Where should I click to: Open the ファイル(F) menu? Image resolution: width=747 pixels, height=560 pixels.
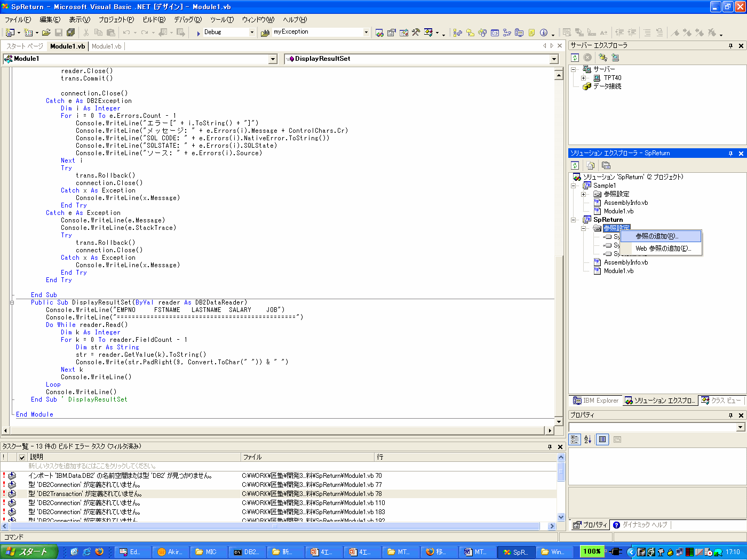pyautogui.click(x=18, y=20)
